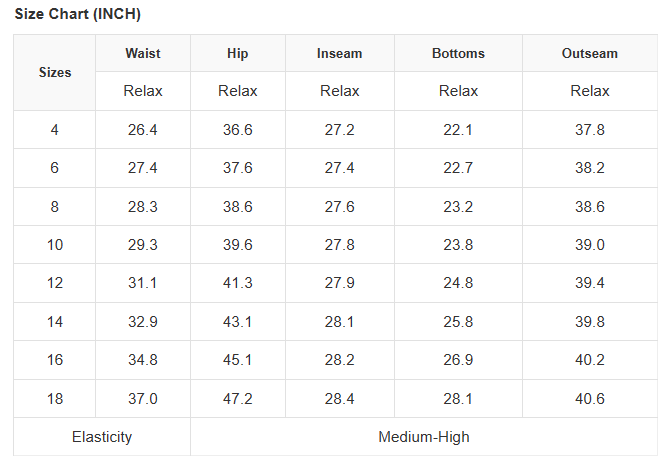Click waist value 29.3 for size 10
This screenshot has height=464, width=669.
[x=143, y=245]
